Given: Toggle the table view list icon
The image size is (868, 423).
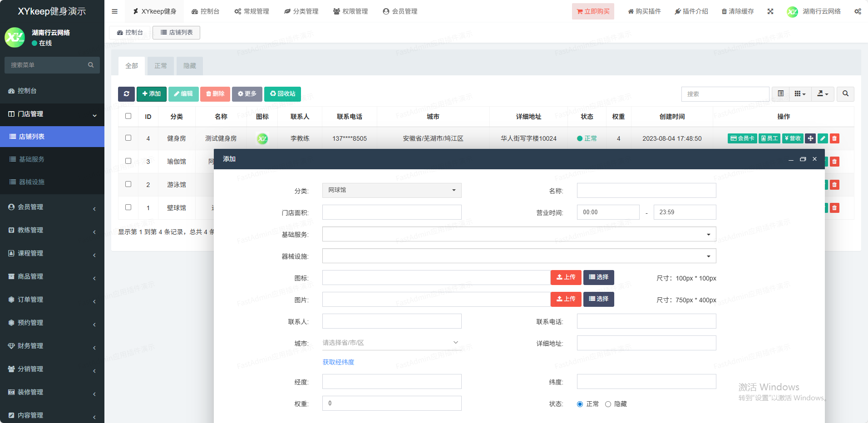Looking at the screenshot, I should coord(780,94).
